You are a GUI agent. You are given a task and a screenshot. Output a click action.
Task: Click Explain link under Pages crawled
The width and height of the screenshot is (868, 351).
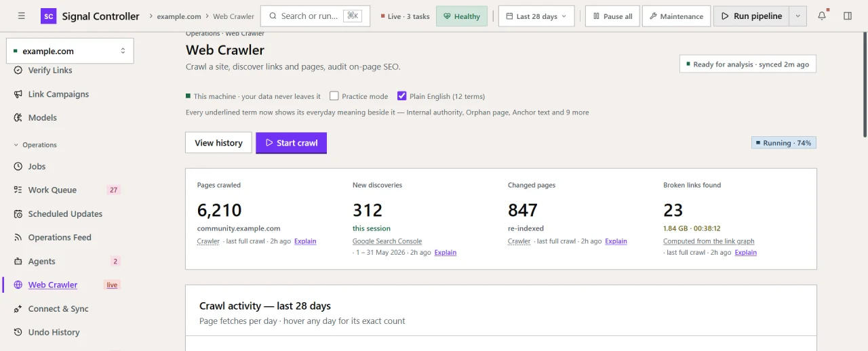(x=305, y=241)
